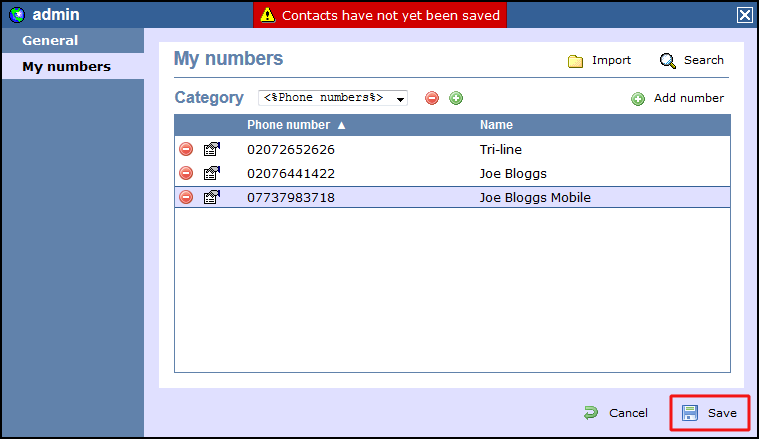Click the Import label

[611, 60]
